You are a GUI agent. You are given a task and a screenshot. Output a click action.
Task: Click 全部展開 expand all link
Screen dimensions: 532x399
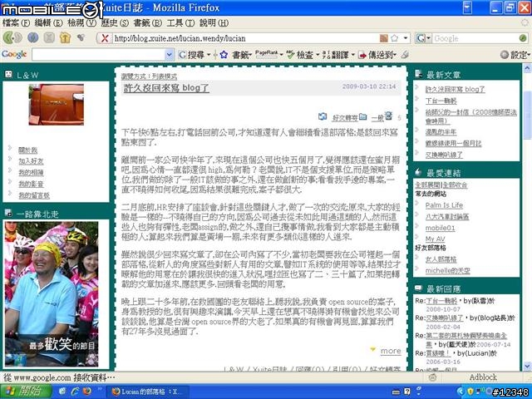[x=427, y=185]
